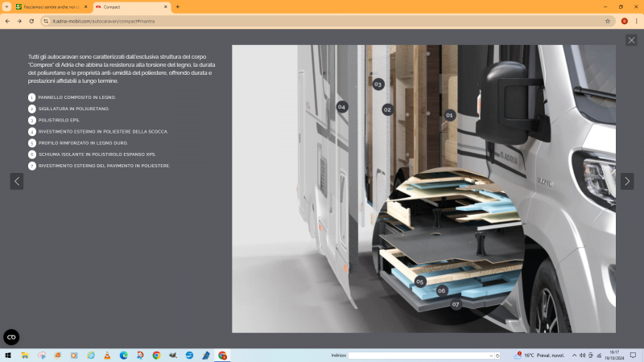The image size is (644, 362).
Task: Open the Windows Start menu
Action: pyautogui.click(x=8, y=355)
